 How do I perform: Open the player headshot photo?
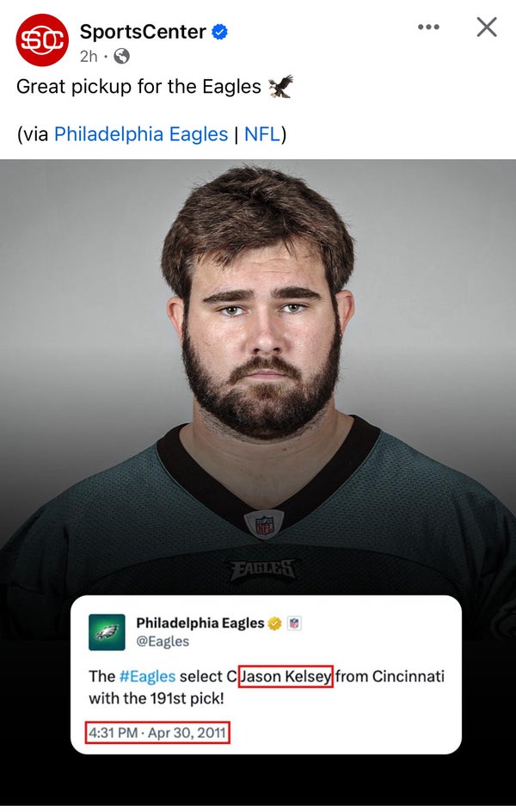[x=258, y=378]
